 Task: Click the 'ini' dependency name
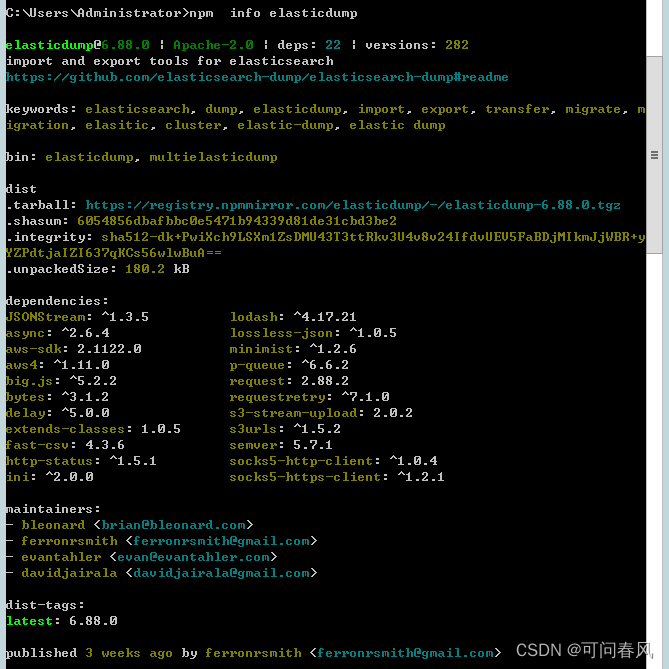[17, 477]
